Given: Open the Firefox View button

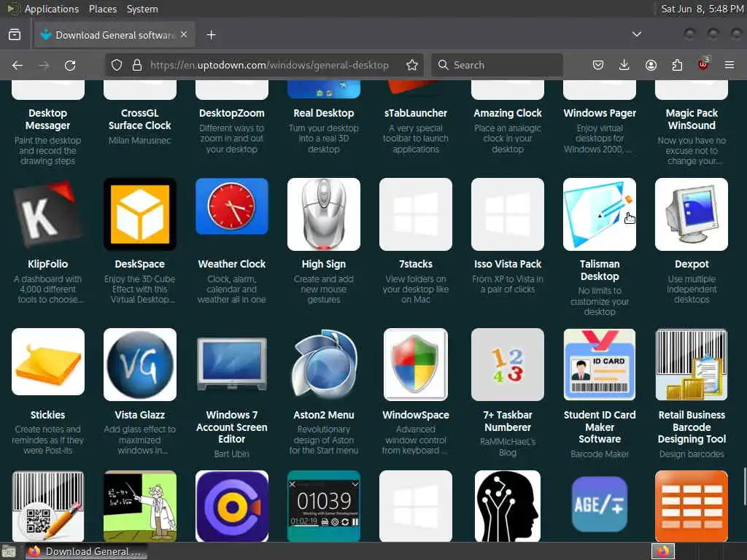Looking at the screenshot, I should (x=15, y=35).
